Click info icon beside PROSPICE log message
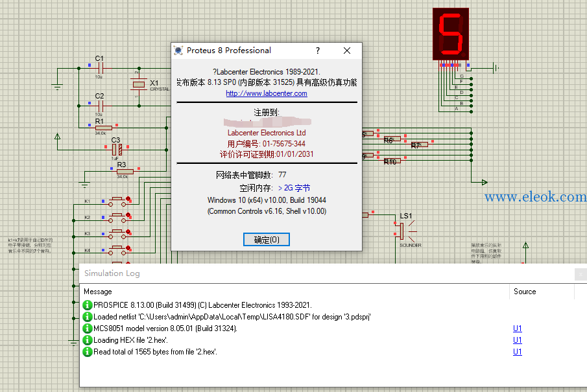The width and height of the screenshot is (587, 392). (x=87, y=305)
